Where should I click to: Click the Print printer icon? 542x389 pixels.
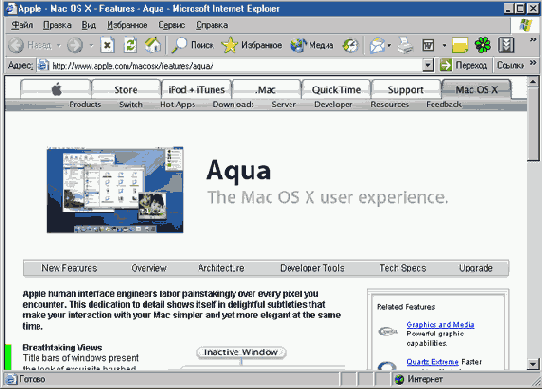coord(405,45)
